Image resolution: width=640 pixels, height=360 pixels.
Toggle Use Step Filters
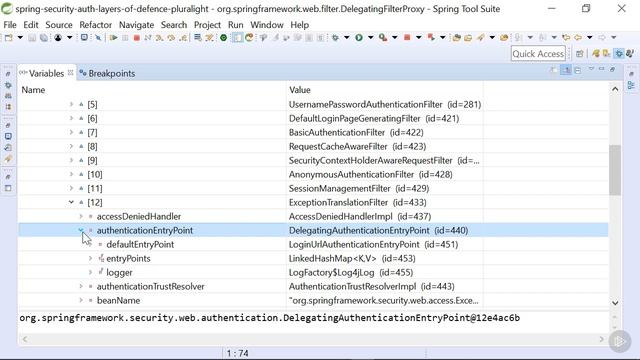209,38
